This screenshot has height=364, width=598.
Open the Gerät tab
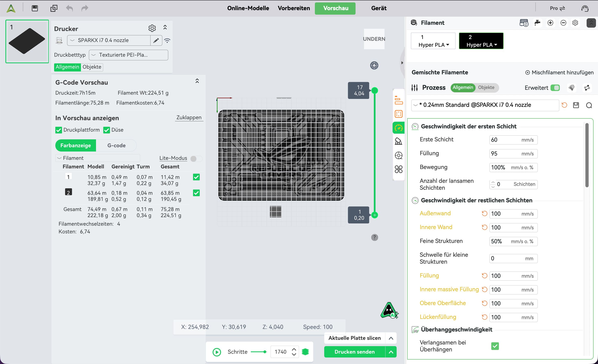pyautogui.click(x=379, y=8)
